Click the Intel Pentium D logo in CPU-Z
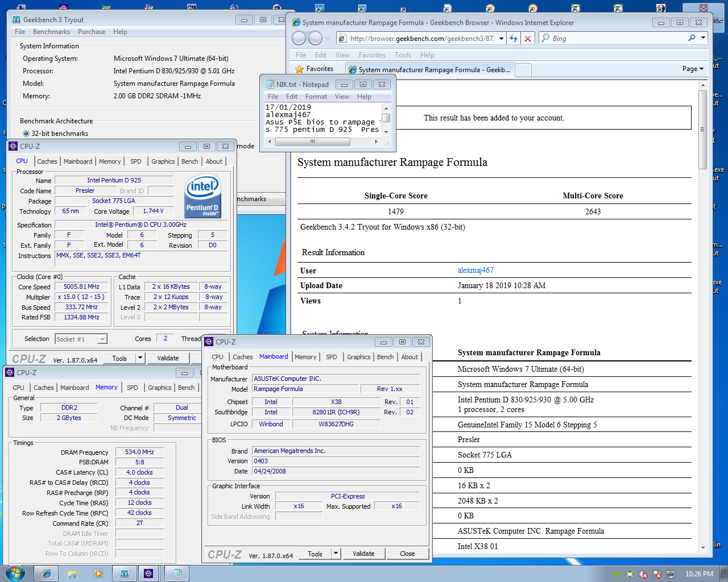 click(202, 197)
